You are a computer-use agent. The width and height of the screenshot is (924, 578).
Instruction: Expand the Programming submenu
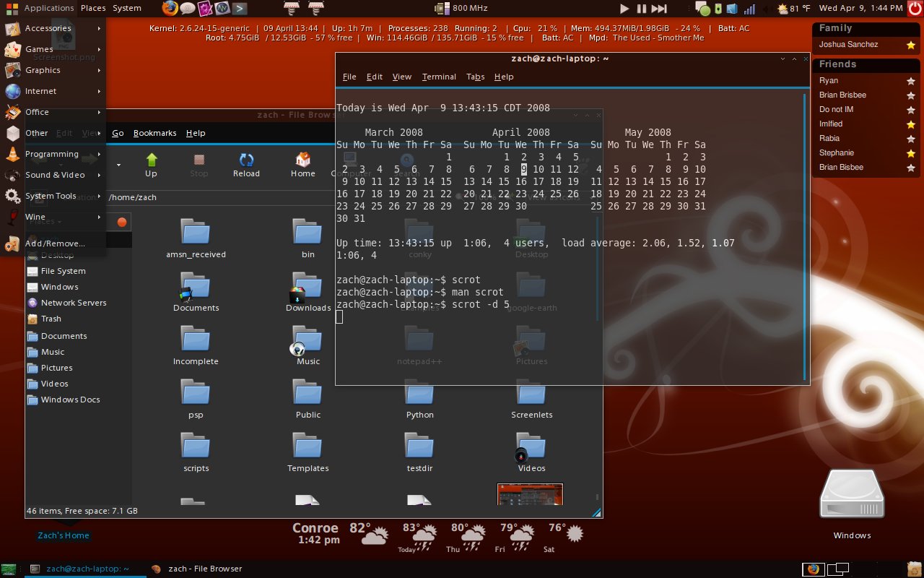(x=54, y=154)
